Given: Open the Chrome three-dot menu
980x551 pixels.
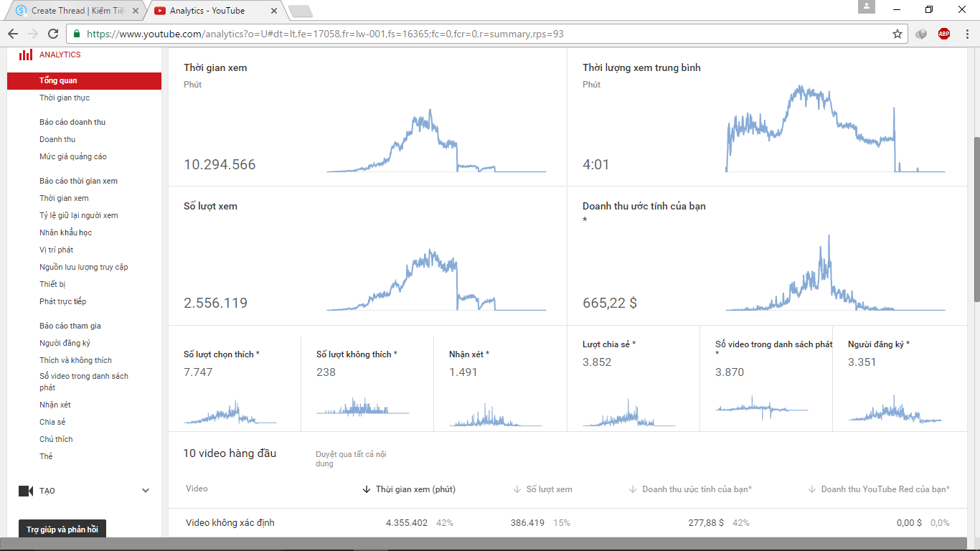Looking at the screenshot, I should (x=966, y=34).
